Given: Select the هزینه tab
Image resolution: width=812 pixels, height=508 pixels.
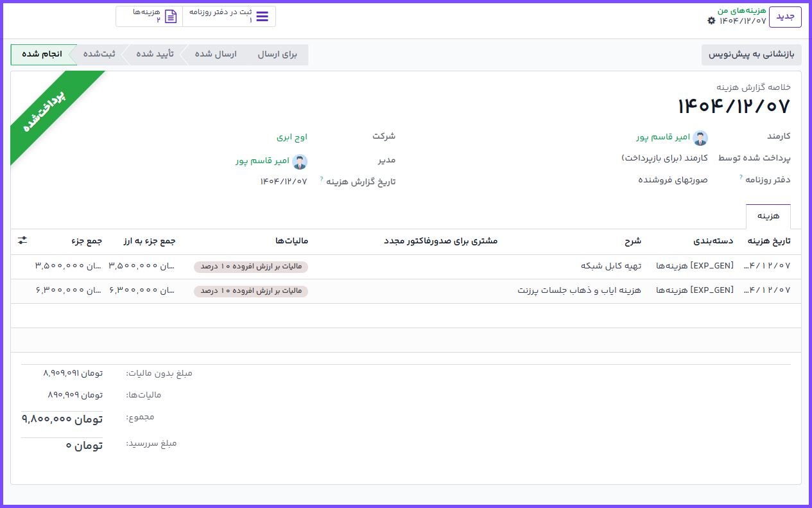Looking at the screenshot, I should pos(768,216).
